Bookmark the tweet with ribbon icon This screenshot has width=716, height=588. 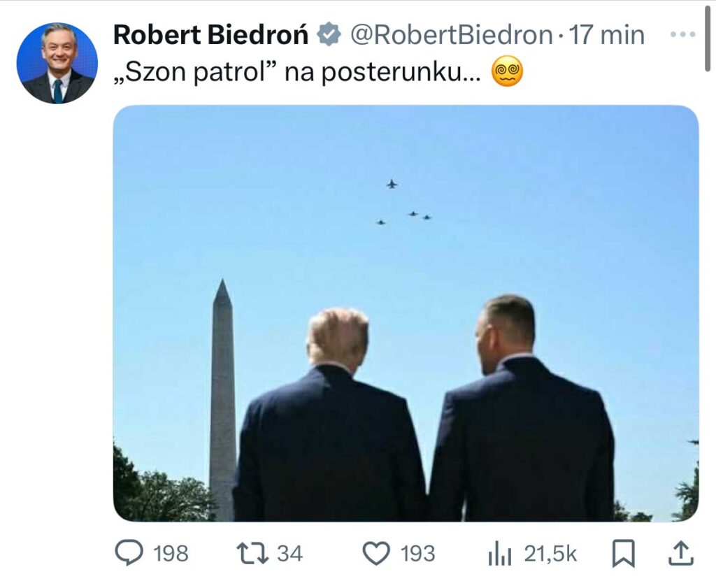coord(623,553)
